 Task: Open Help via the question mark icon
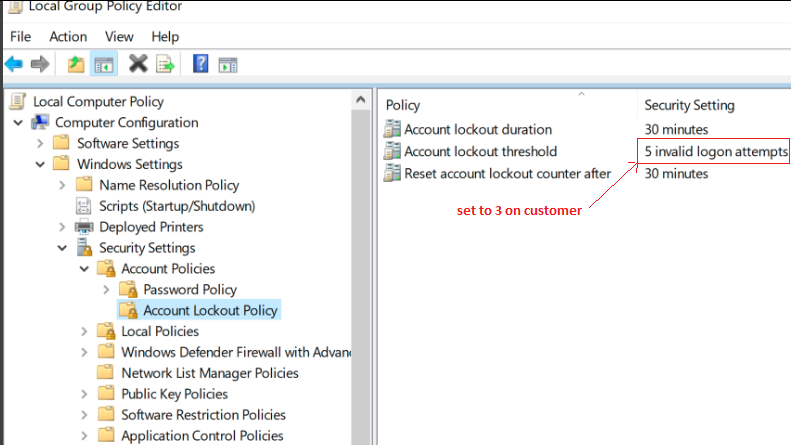point(200,64)
